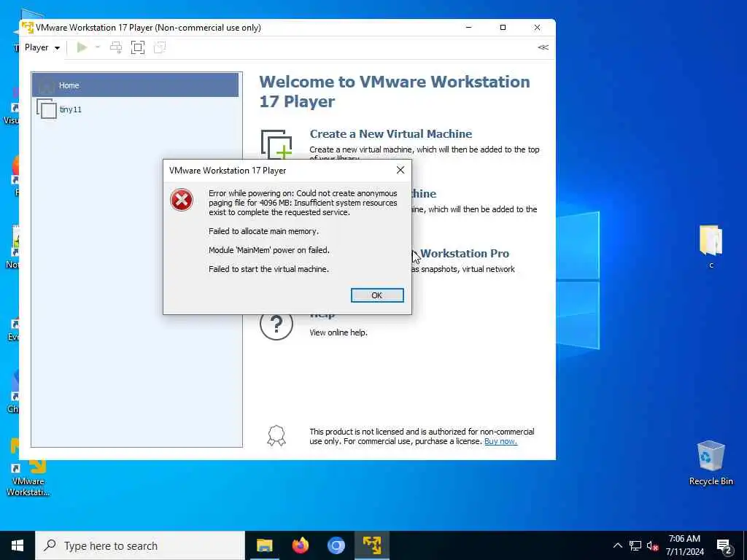Select the tiny11 virtual machine

[135, 109]
